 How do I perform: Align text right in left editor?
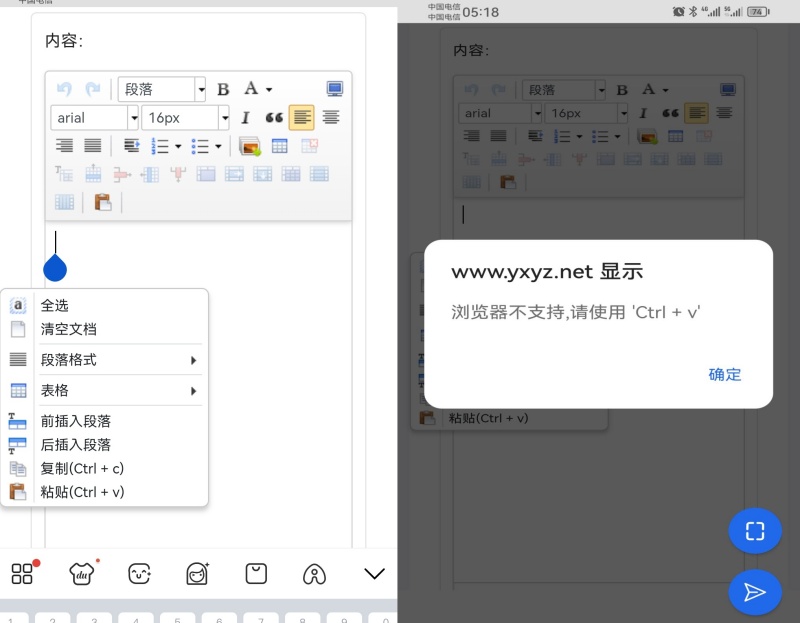coord(64,146)
